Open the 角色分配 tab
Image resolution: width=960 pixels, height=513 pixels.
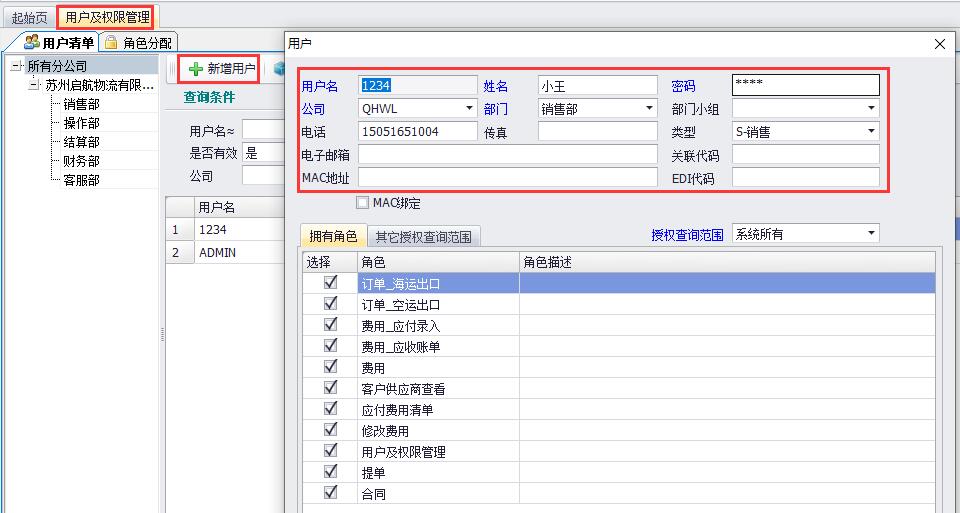tap(138, 42)
